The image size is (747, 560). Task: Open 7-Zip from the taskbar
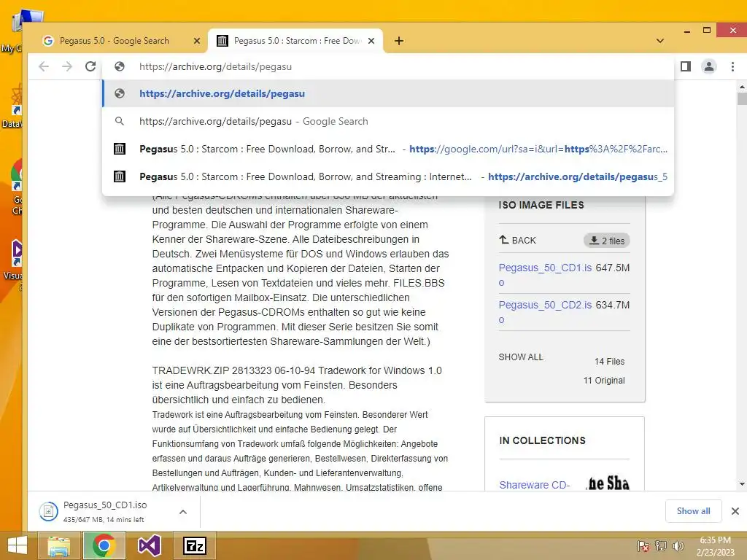tap(195, 545)
